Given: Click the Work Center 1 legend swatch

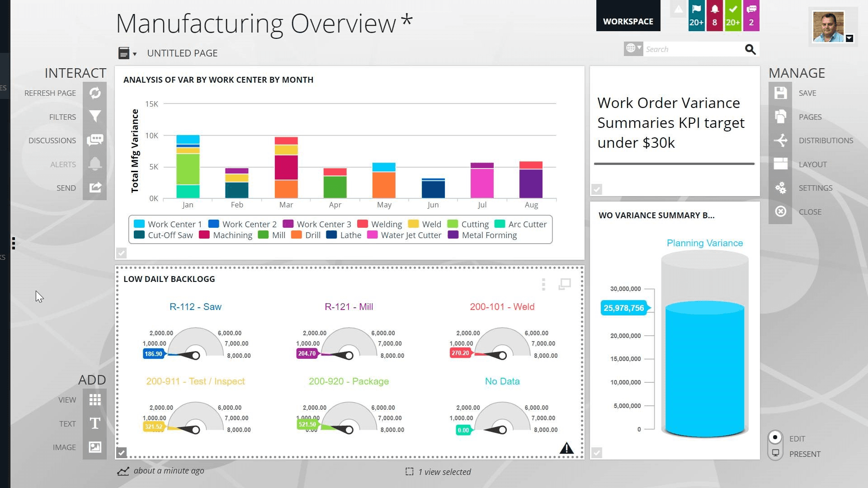Looking at the screenshot, I should pyautogui.click(x=139, y=224).
